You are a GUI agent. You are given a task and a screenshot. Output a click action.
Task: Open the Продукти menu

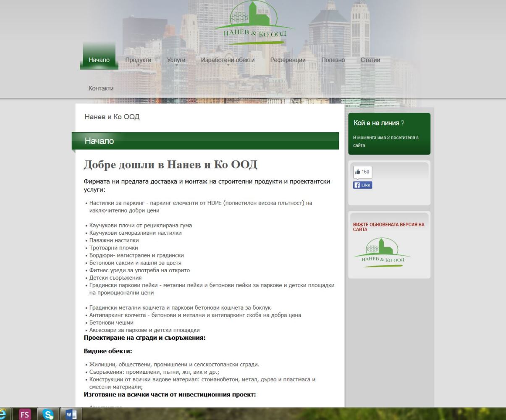138,60
